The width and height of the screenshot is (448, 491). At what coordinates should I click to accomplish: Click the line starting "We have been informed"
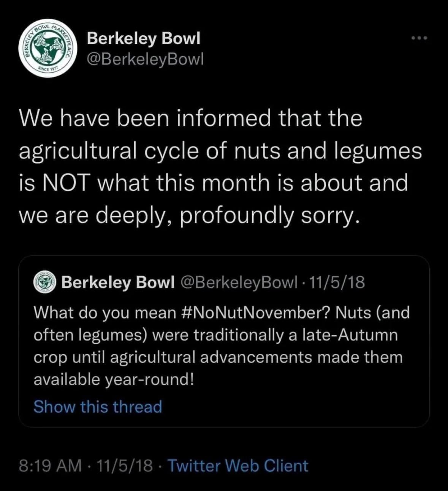190,118
